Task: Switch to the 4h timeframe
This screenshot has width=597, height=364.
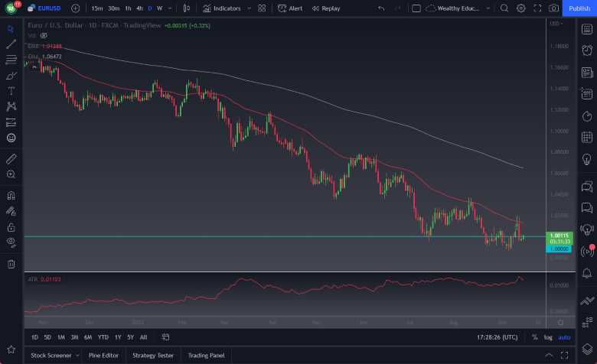Action: coord(139,8)
